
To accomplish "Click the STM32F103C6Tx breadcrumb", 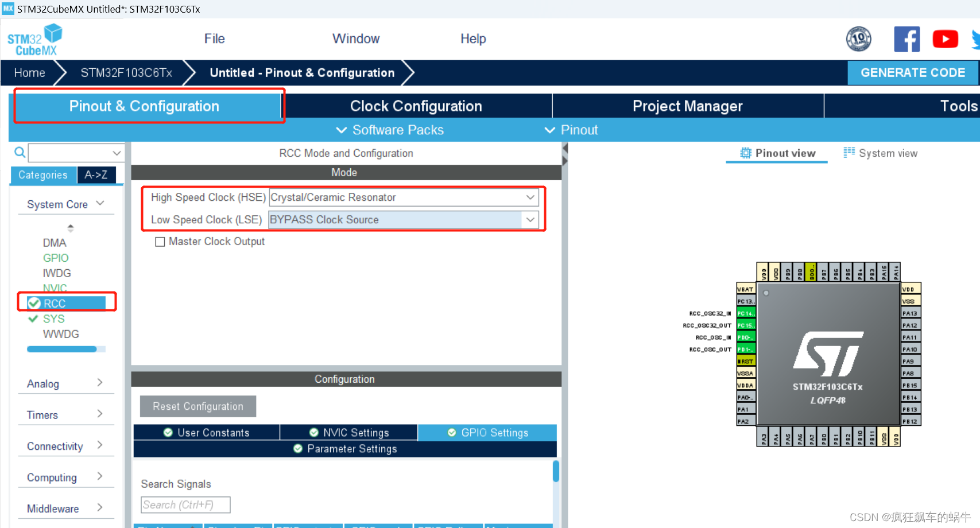I will 126,73.
